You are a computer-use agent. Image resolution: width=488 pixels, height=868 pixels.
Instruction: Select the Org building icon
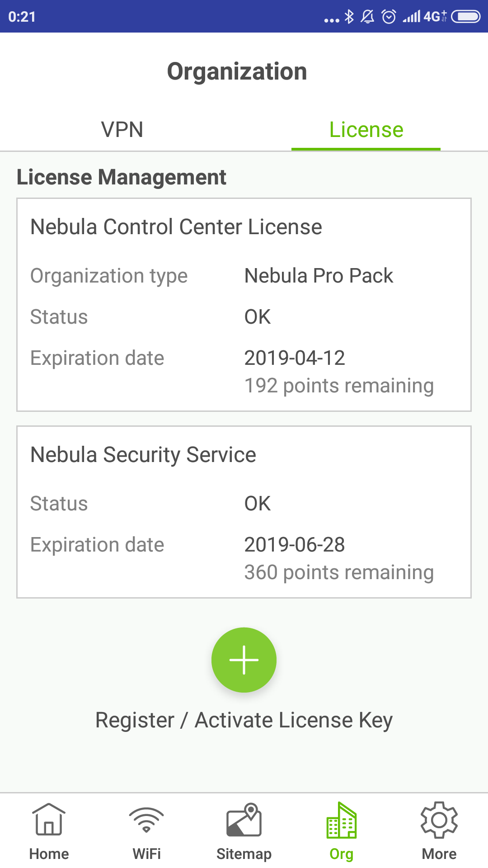click(342, 820)
